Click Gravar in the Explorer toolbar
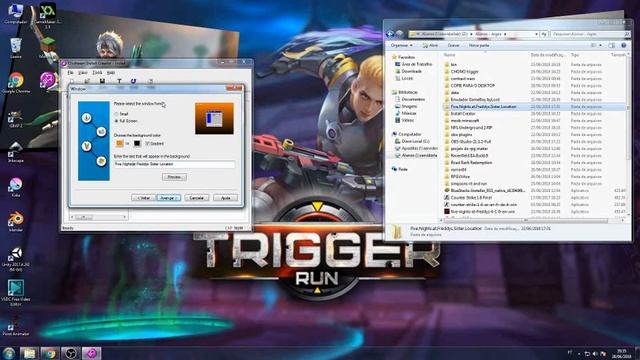This screenshot has width=640, height=360. [x=453, y=45]
